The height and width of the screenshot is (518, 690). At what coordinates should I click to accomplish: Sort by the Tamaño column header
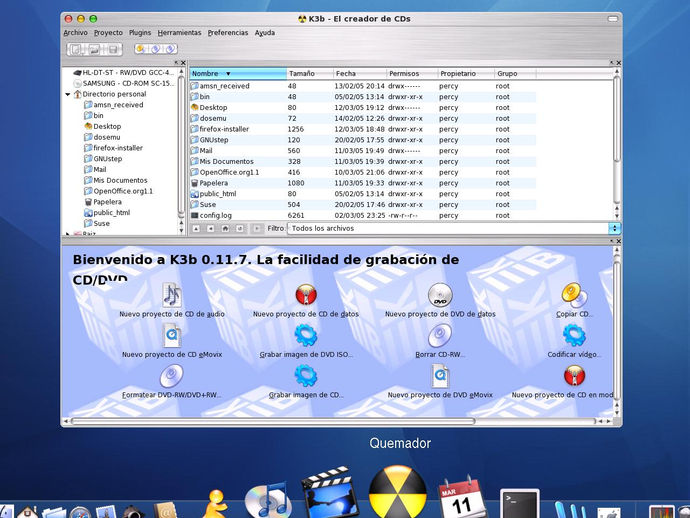coord(309,73)
